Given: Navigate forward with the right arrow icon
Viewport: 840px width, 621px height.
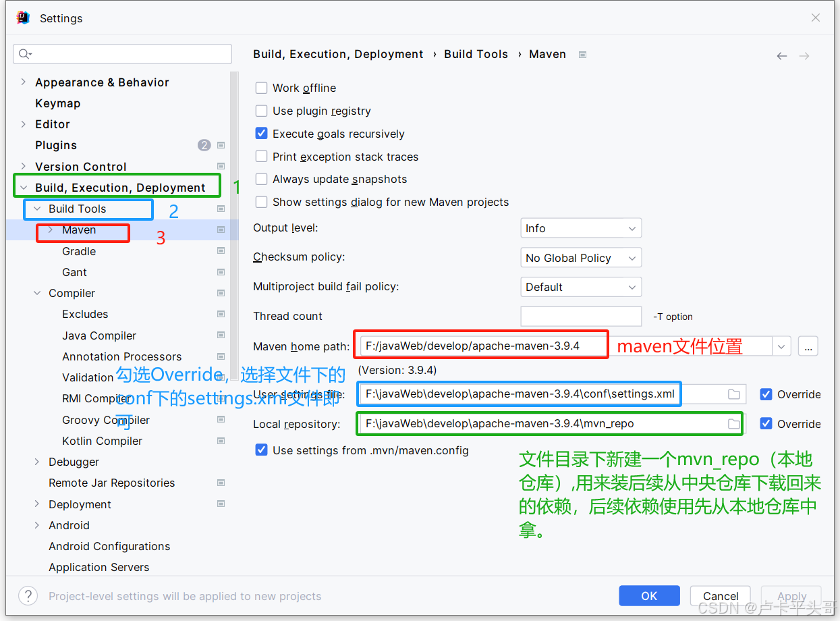Looking at the screenshot, I should coord(804,56).
